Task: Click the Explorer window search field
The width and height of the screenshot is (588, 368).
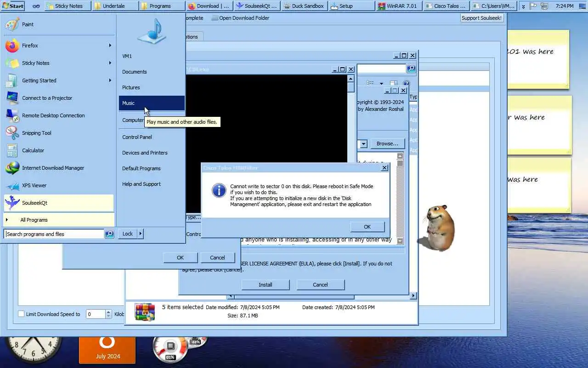Action: pyautogui.click(x=382, y=69)
